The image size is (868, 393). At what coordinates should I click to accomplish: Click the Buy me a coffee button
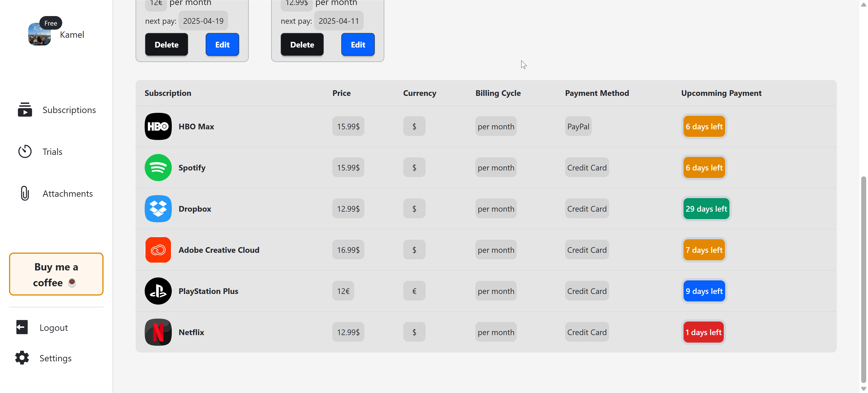point(56,274)
